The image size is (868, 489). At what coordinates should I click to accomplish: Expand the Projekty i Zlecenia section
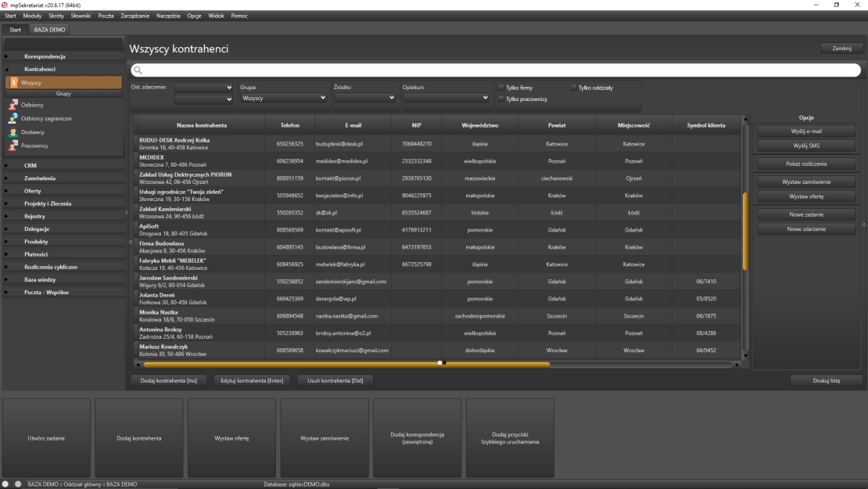click(6, 203)
